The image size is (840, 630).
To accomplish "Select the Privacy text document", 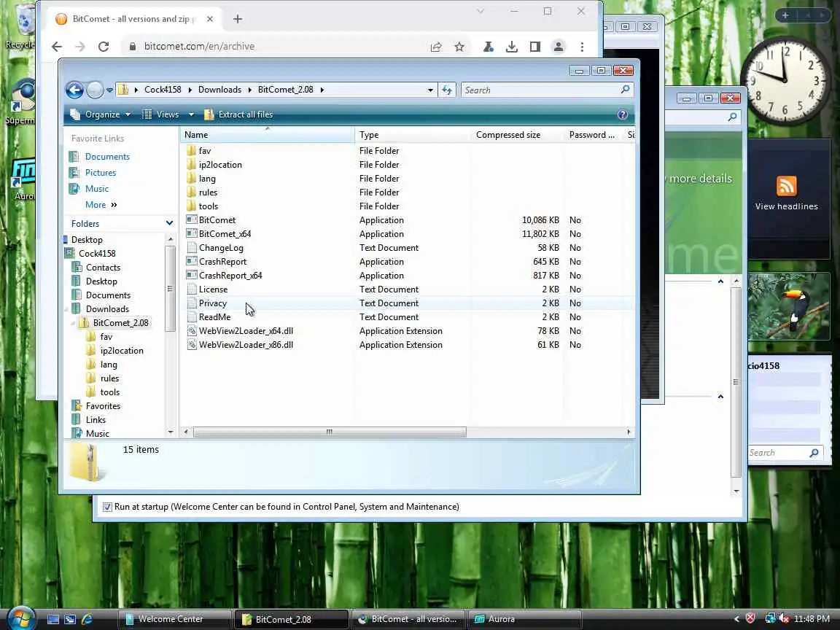I will tap(213, 303).
